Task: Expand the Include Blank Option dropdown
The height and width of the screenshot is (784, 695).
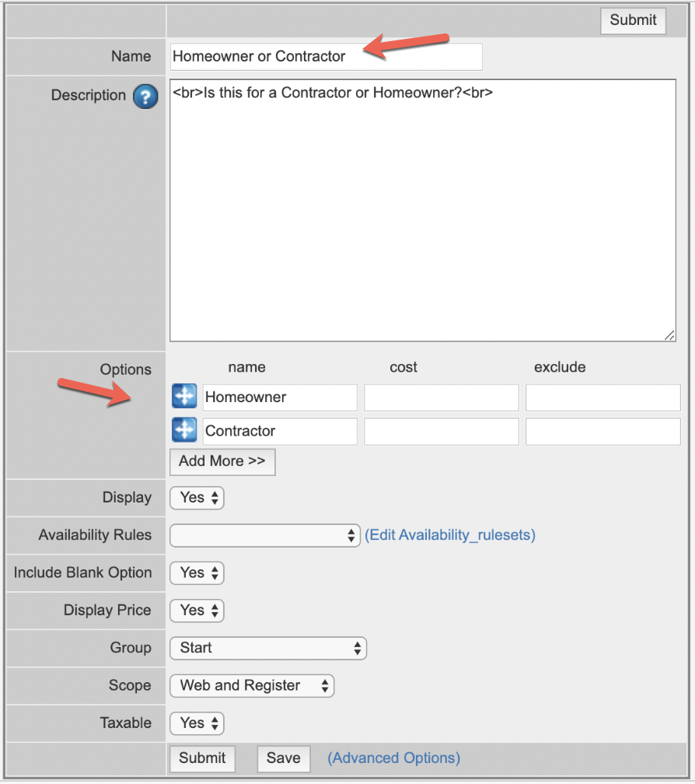Action: [197, 573]
